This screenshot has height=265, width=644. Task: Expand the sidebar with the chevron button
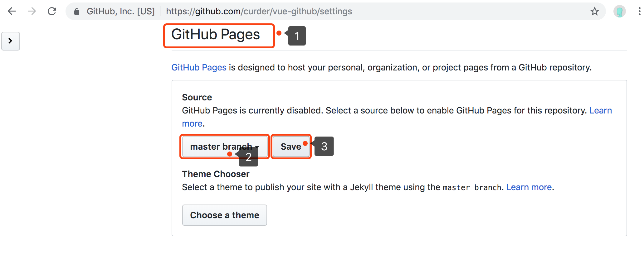[x=11, y=41]
